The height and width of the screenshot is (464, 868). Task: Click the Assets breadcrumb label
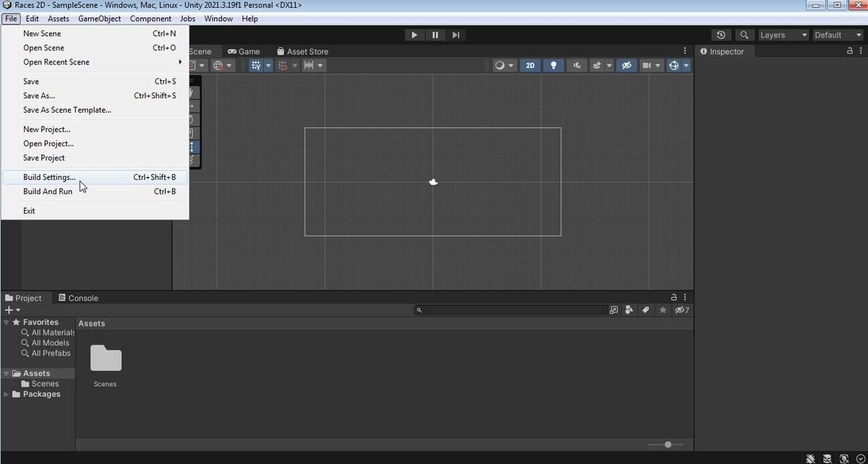click(x=92, y=324)
